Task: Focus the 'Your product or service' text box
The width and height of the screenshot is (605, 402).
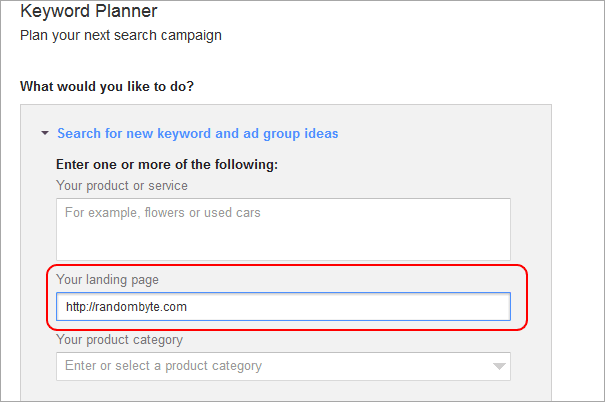Action: click(283, 229)
